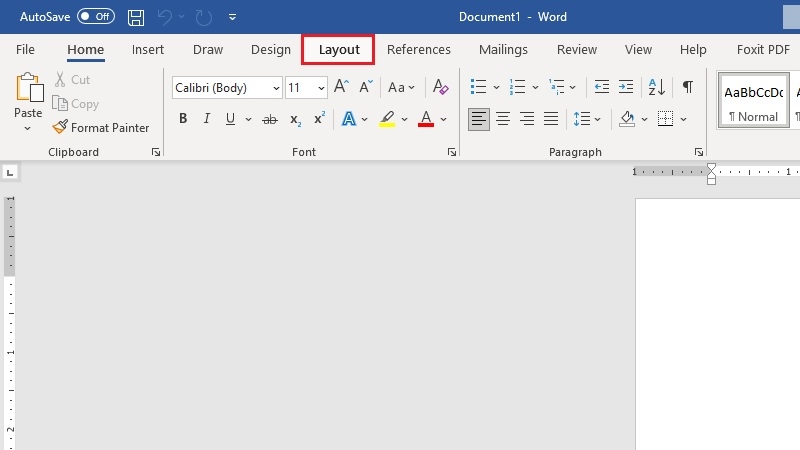This screenshot has width=800, height=450.
Task: Toggle Italic formatting
Action: point(207,119)
